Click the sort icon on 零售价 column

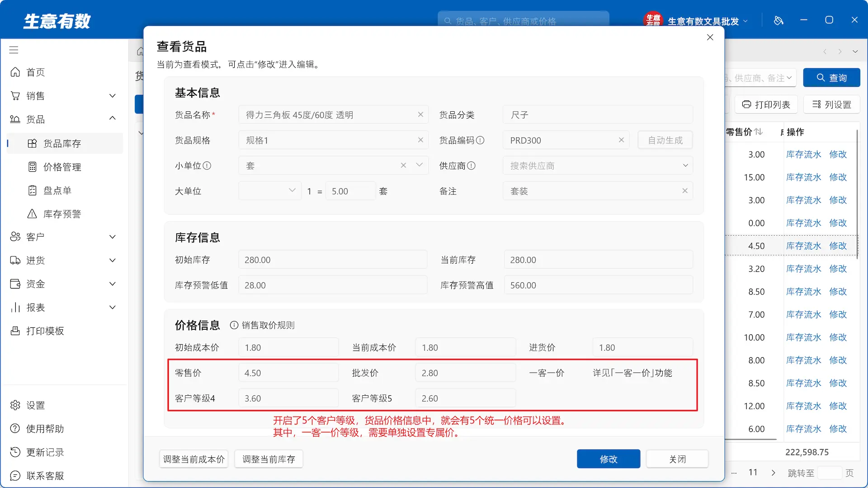tap(759, 132)
